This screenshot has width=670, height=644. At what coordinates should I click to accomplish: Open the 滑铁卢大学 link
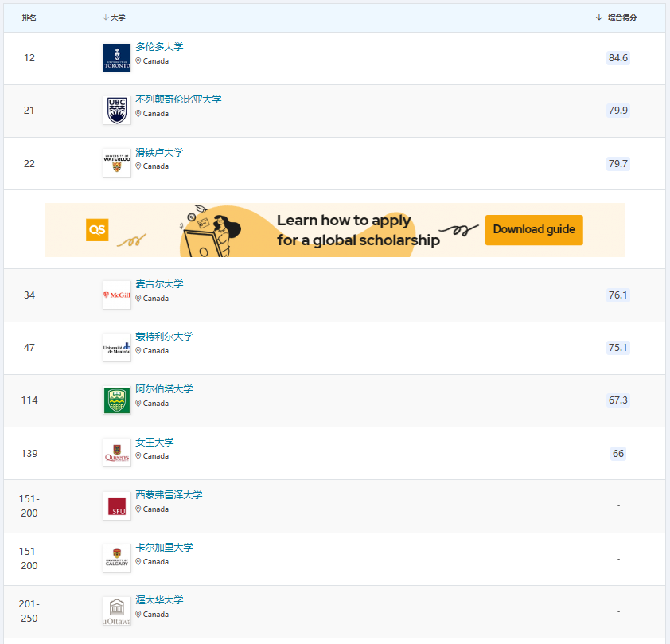pos(159,152)
